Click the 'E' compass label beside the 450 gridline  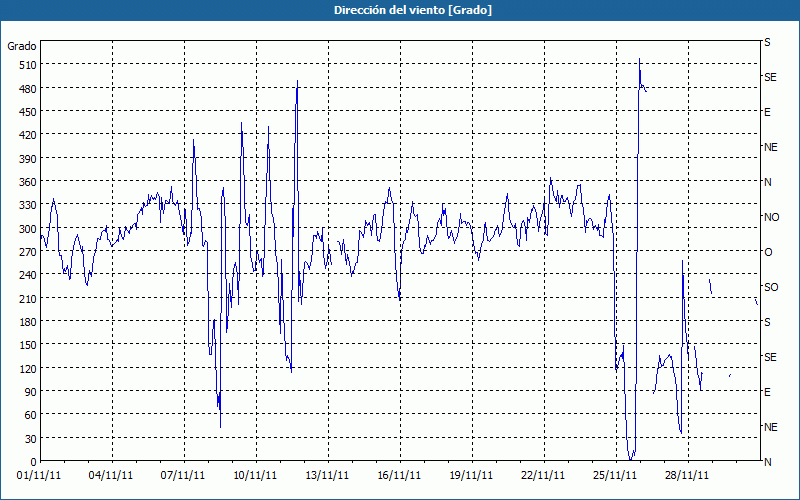(x=767, y=112)
